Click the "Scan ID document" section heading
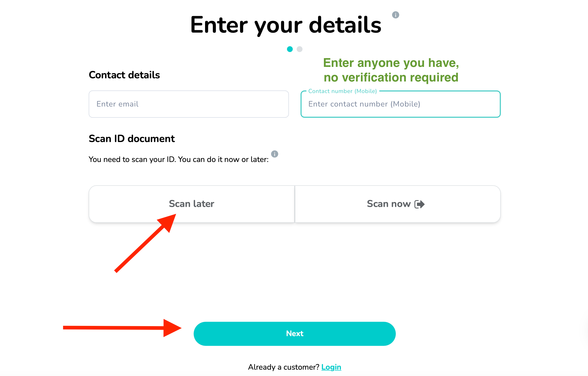 (x=132, y=139)
